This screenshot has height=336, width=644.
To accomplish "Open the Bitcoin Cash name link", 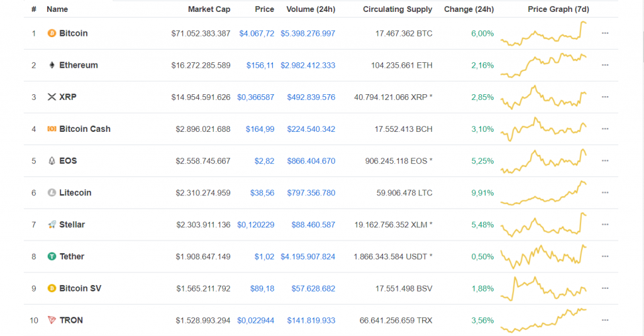I will coord(85,129).
